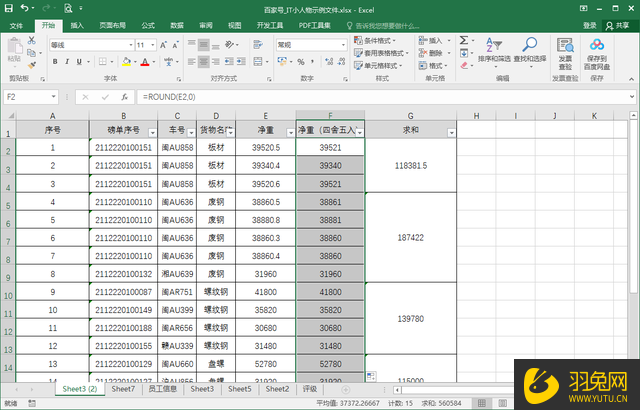Click the Quick Analysis icon below the selection

371,376
